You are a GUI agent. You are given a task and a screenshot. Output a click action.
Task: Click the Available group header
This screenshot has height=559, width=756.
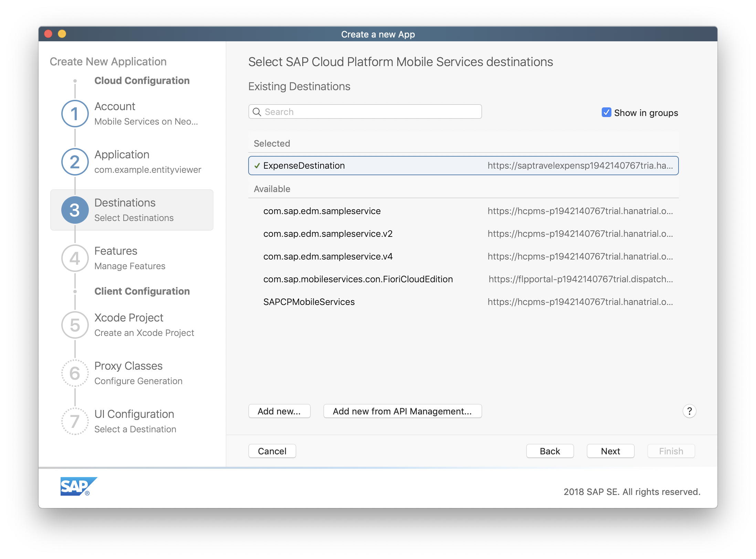coord(272,189)
